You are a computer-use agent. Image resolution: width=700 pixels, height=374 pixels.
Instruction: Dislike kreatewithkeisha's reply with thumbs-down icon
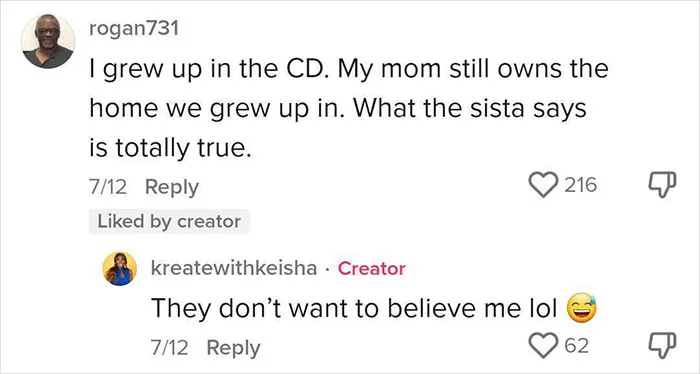pos(662,346)
